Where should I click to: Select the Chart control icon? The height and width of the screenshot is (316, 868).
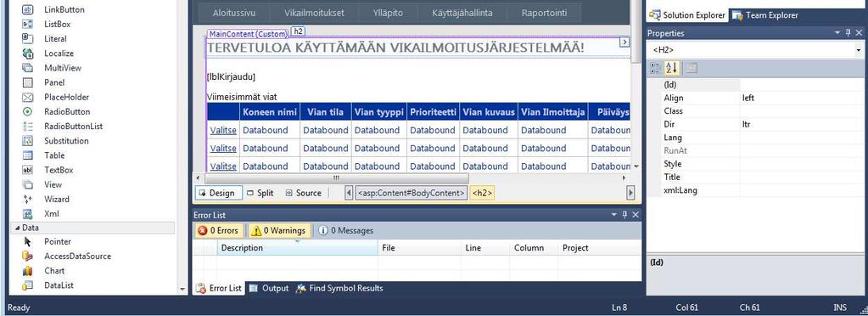(x=28, y=271)
